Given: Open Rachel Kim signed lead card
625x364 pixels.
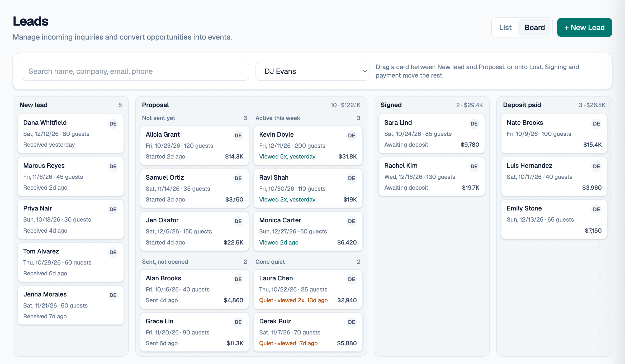Looking at the screenshot, I should click(x=432, y=176).
